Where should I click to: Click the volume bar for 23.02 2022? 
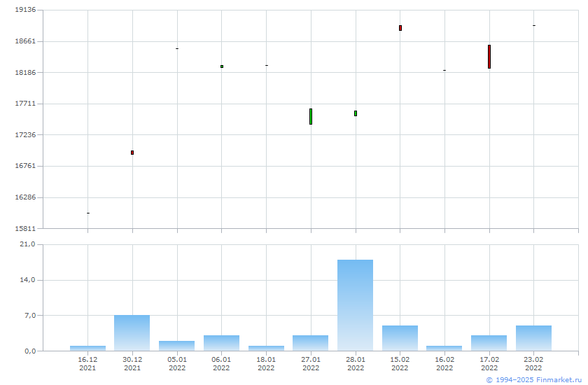click(x=533, y=338)
